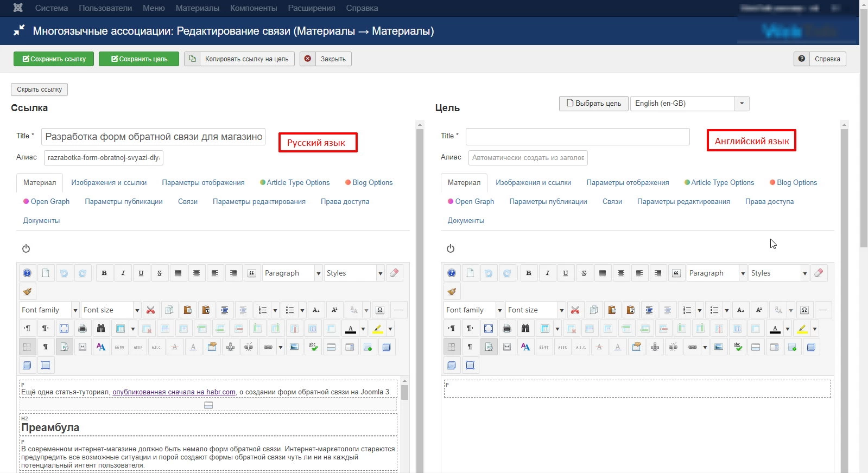Image resolution: width=868 pixels, height=473 pixels.
Task: Open Пользователи in the top menu
Action: (x=105, y=8)
